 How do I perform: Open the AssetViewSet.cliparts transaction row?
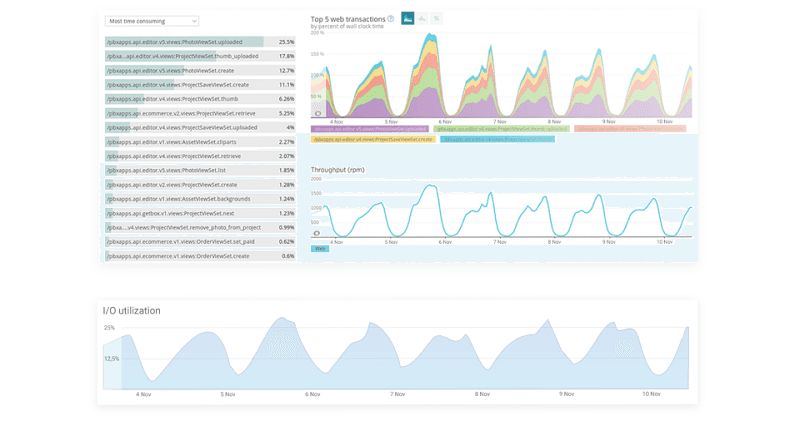(x=200, y=142)
